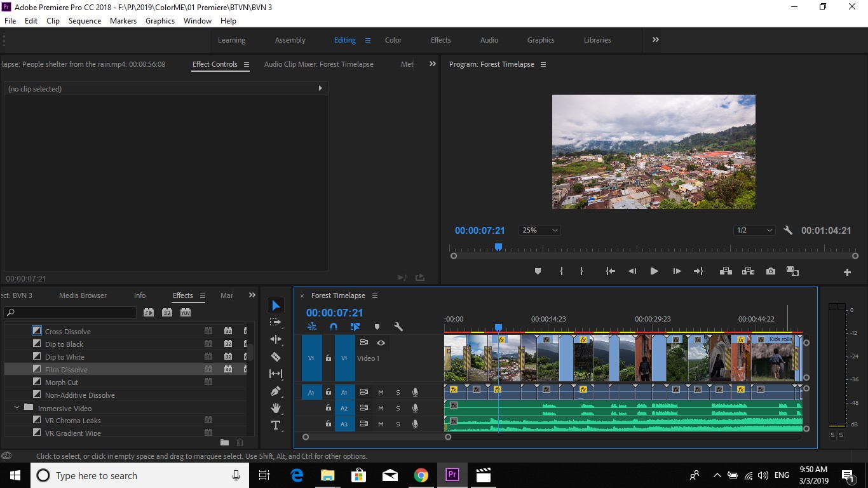Select the Hand tool

point(276,408)
